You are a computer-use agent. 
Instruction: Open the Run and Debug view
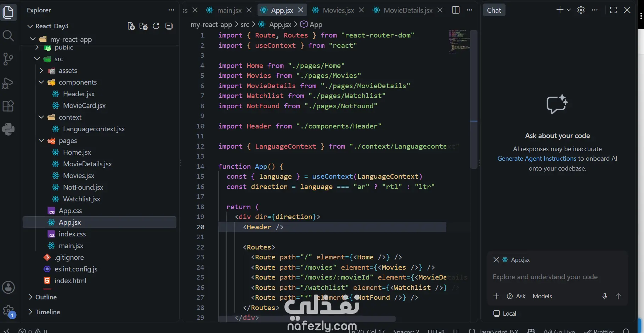(8, 83)
